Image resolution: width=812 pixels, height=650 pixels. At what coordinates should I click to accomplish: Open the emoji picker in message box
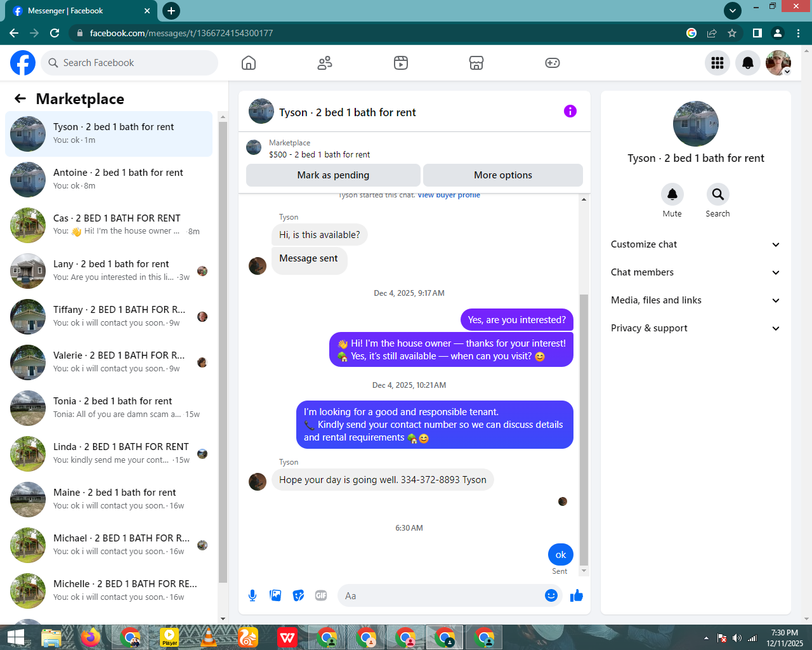(551, 595)
